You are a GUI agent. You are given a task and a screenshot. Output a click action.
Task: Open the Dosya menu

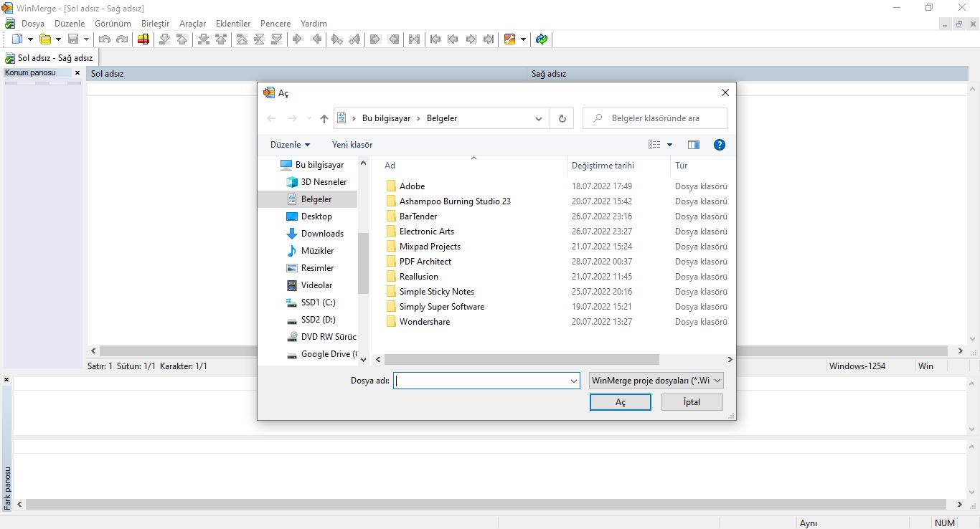(33, 24)
